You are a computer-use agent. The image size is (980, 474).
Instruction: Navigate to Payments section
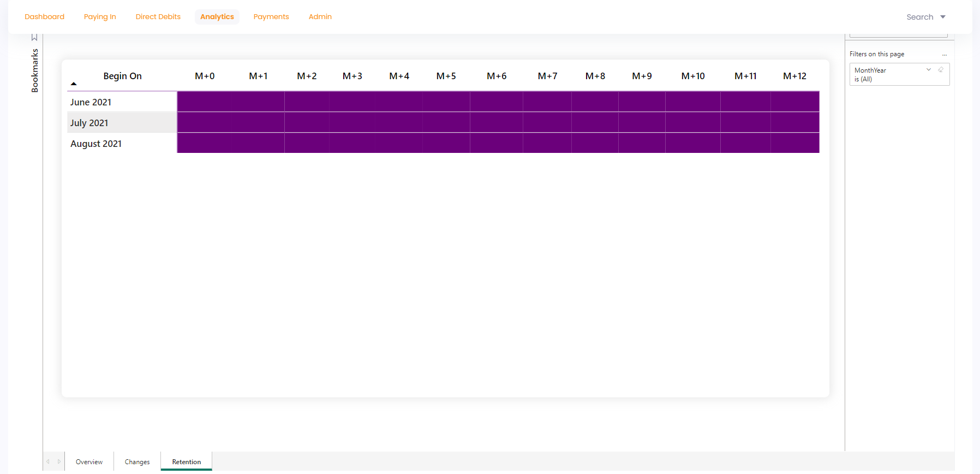pyautogui.click(x=271, y=17)
